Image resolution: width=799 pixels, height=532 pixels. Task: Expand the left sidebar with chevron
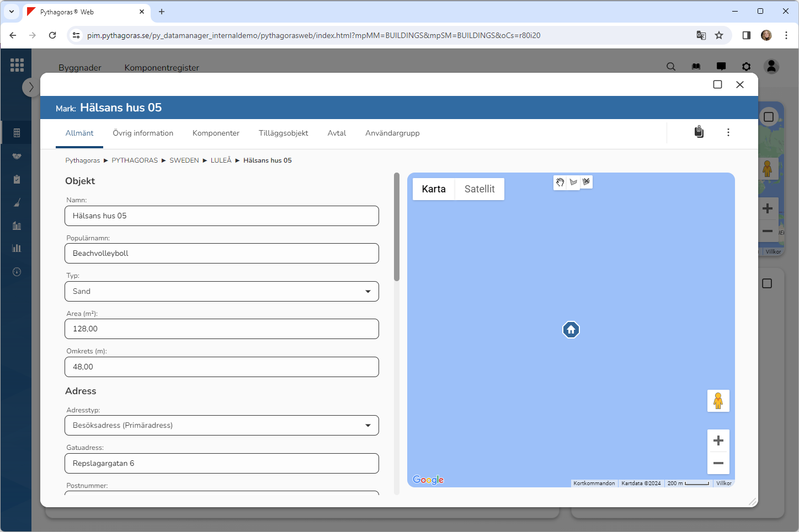click(x=31, y=87)
